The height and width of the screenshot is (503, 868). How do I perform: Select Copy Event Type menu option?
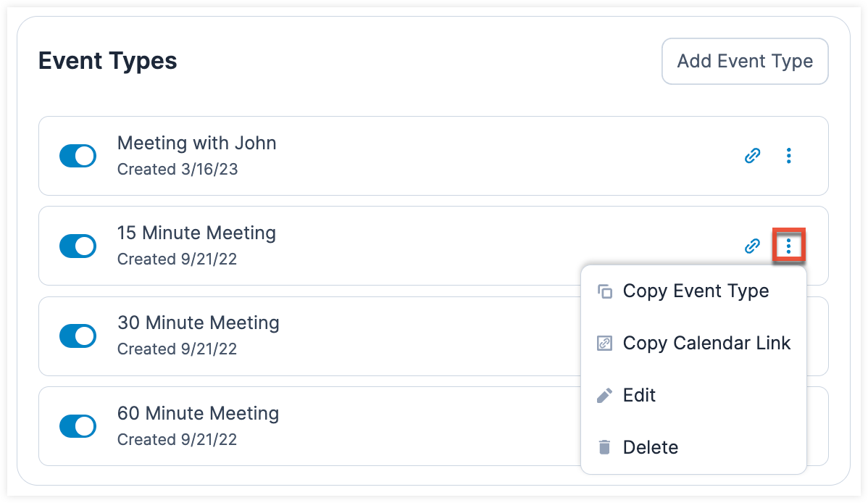pos(696,291)
